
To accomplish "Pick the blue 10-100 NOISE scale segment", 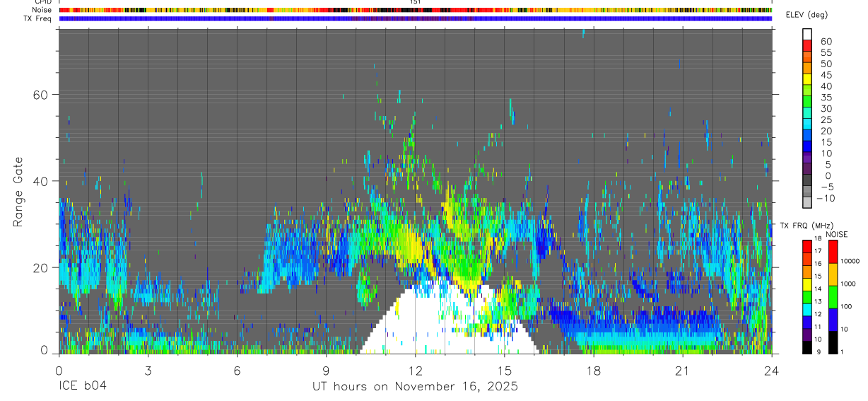I will (x=833, y=319).
